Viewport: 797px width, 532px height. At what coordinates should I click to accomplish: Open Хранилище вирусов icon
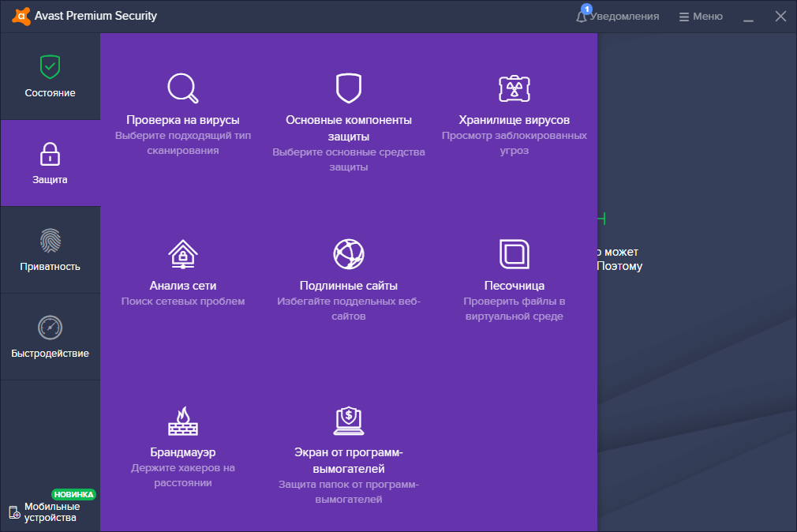[x=514, y=88]
